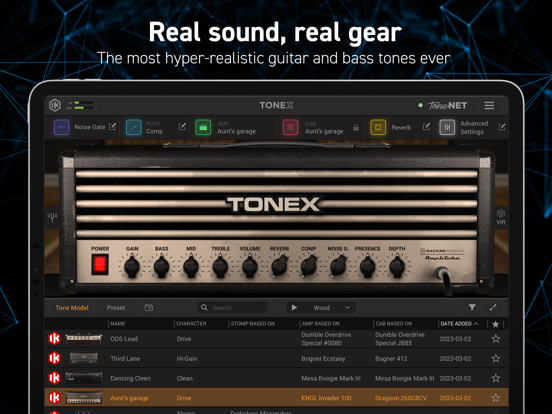Click the REVERB knob on amp
The height and width of the screenshot is (414, 552).
point(280,266)
